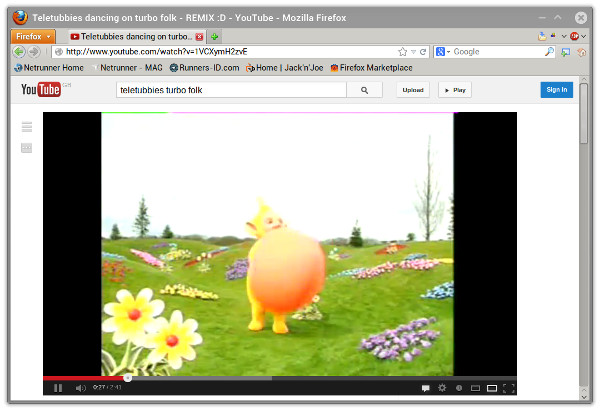
Task: Pause the video playback
Action: coord(58,388)
